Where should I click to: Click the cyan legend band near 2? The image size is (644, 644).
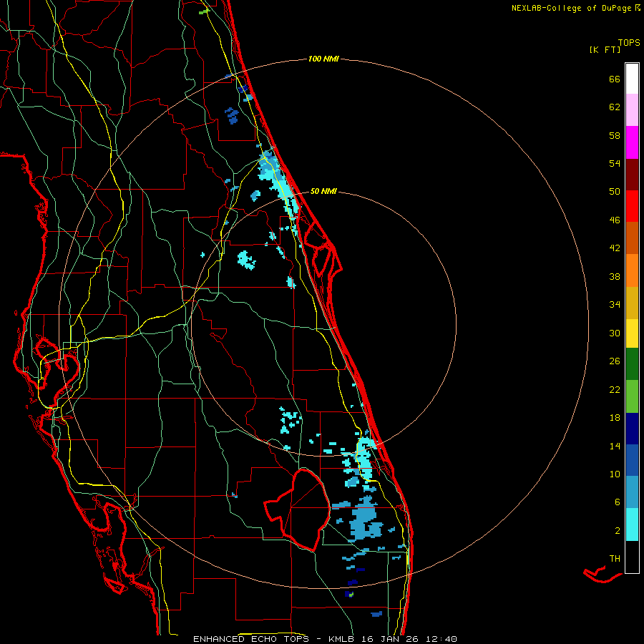coord(632,525)
